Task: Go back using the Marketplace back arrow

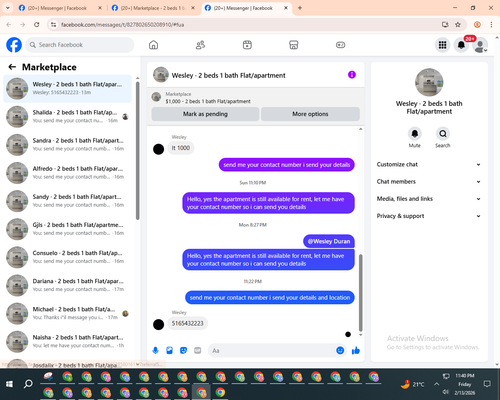Action: point(12,67)
